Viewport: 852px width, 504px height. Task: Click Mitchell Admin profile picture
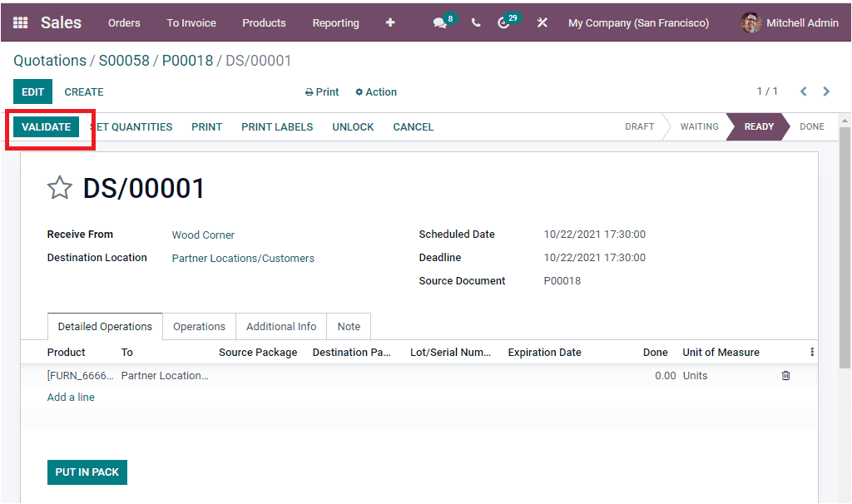click(x=750, y=22)
